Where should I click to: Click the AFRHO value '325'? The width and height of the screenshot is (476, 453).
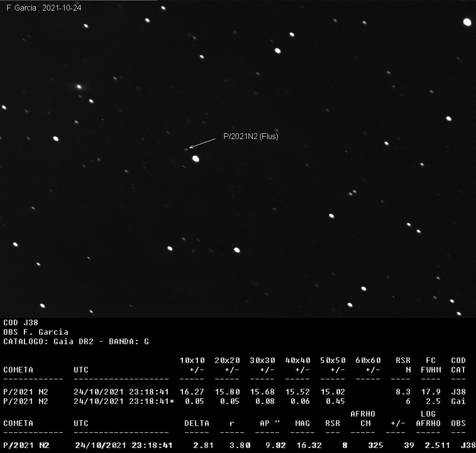click(375, 445)
